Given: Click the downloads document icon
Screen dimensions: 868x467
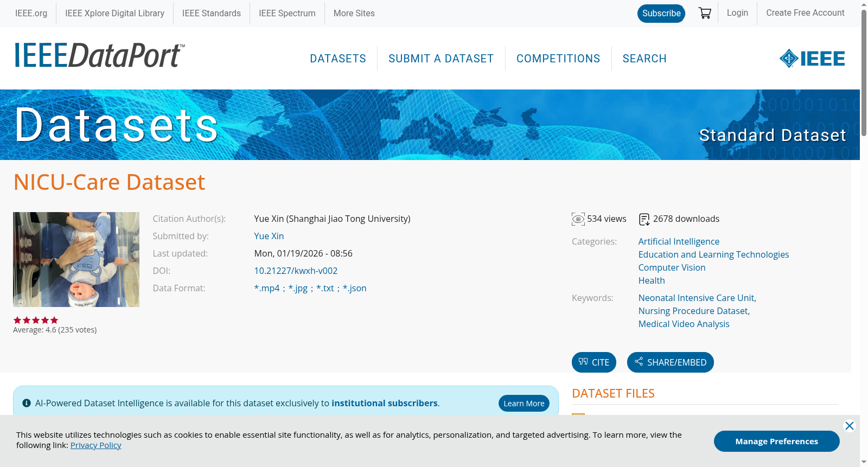Looking at the screenshot, I should pos(644,219).
